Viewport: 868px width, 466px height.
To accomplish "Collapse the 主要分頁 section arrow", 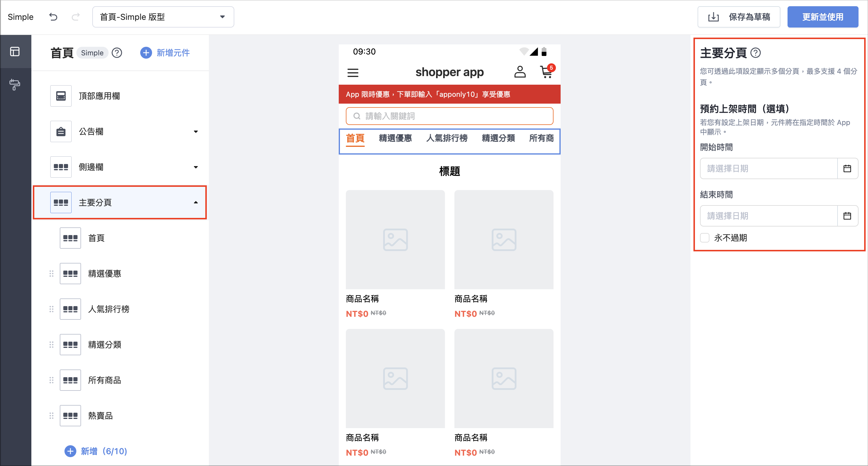I will pos(196,202).
